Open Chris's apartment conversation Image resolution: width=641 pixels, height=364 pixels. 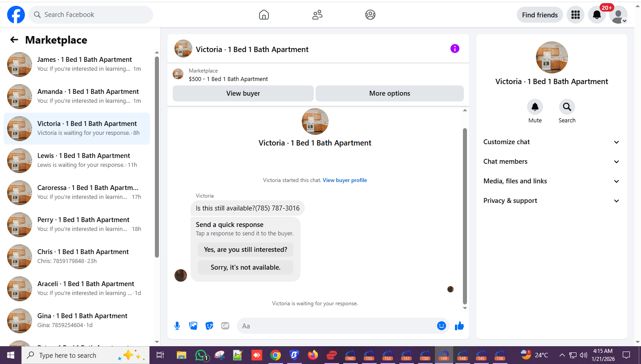pos(77,257)
